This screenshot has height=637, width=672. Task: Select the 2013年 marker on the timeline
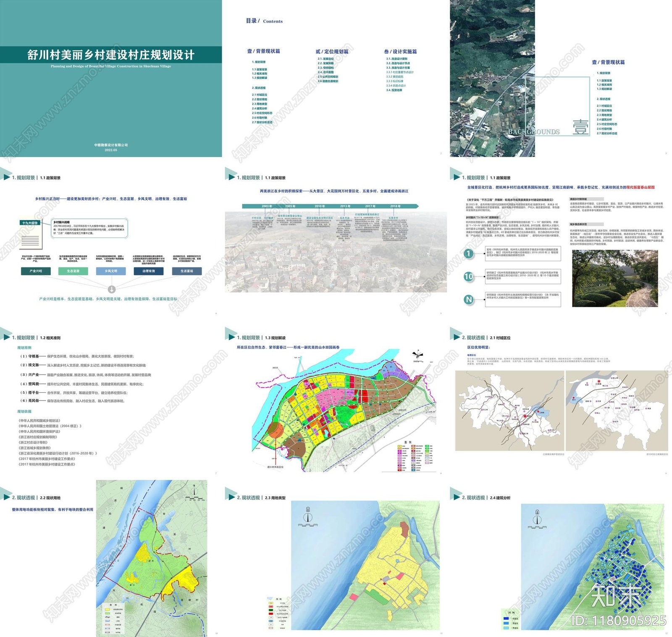click(x=345, y=206)
